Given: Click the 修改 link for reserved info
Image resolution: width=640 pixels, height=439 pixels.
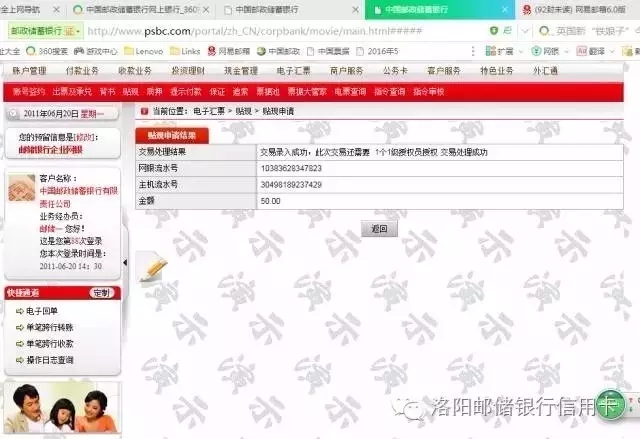Looking at the screenshot, I should tap(85, 137).
